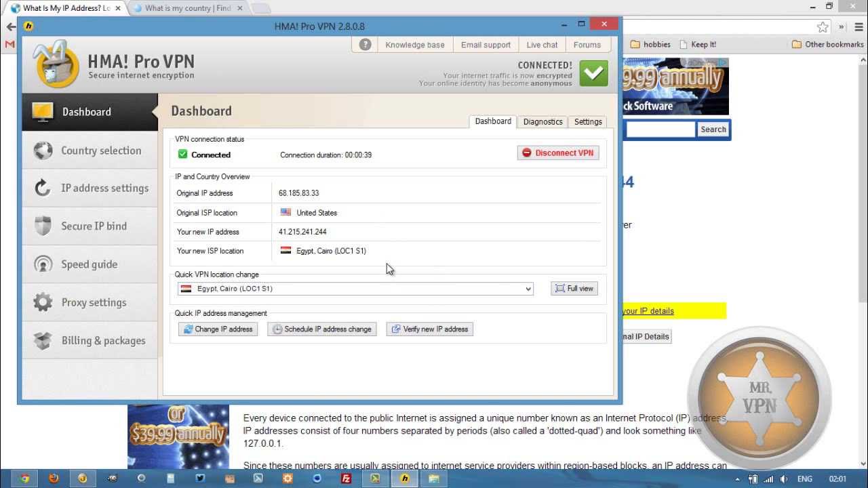Go to IP address settings
This screenshot has width=868, height=488.
(x=90, y=188)
